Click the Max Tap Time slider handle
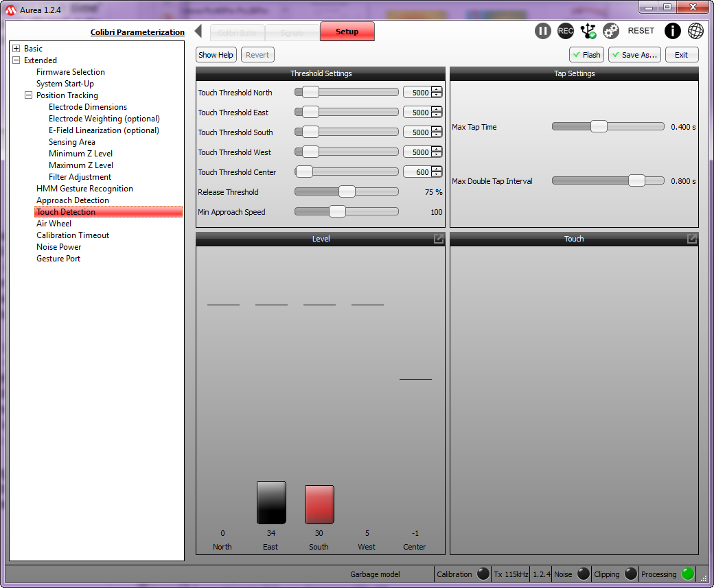This screenshot has height=588, width=714. [x=599, y=126]
